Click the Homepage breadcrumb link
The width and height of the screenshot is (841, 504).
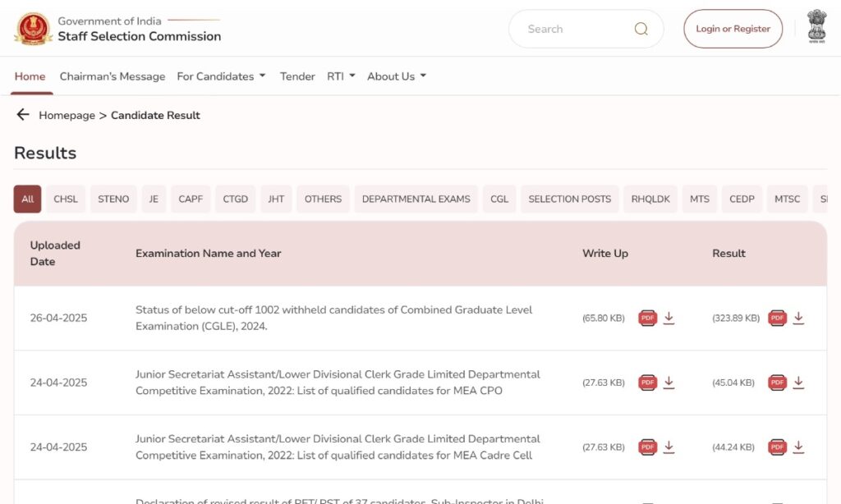coord(67,115)
